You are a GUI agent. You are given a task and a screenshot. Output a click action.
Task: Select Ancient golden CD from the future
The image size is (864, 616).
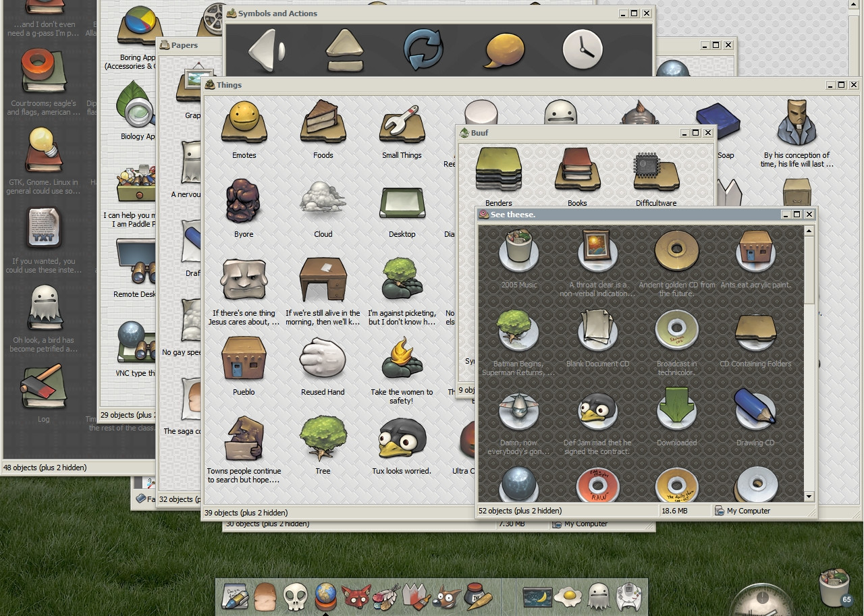pyautogui.click(x=676, y=251)
